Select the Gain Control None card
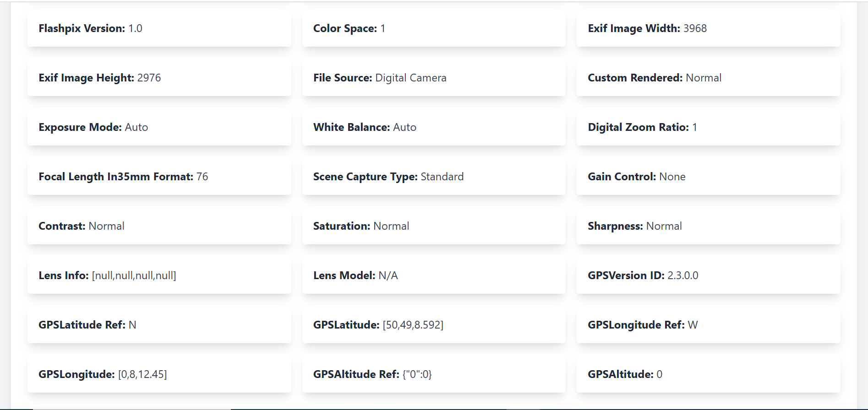This screenshot has height=410, width=868. tap(708, 177)
